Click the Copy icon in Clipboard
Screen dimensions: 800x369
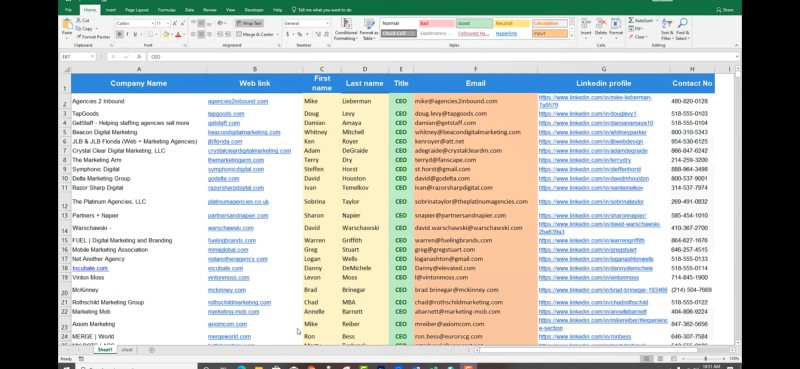79,29
